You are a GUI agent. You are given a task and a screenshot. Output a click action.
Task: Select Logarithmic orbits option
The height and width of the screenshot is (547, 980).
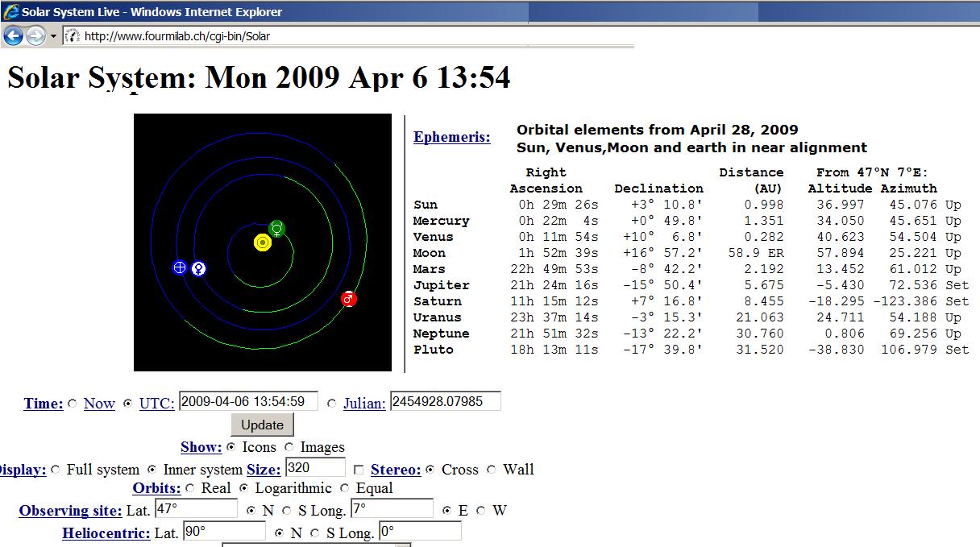click(244, 488)
